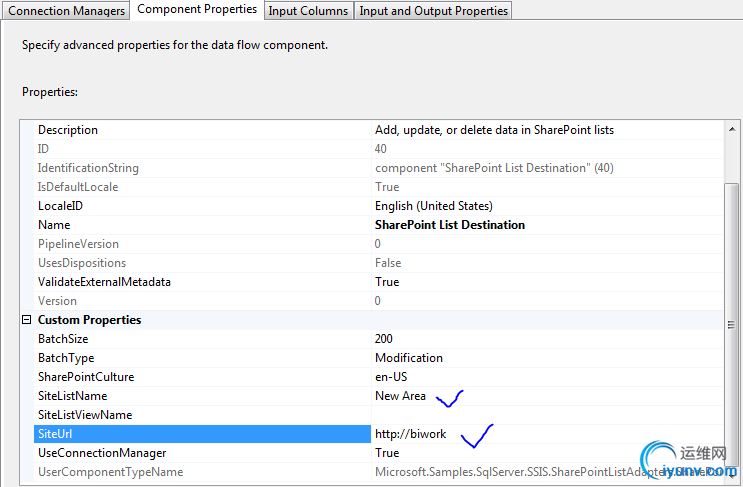Open the UseConnectionManager True value
The image size is (743, 487).
(387, 453)
